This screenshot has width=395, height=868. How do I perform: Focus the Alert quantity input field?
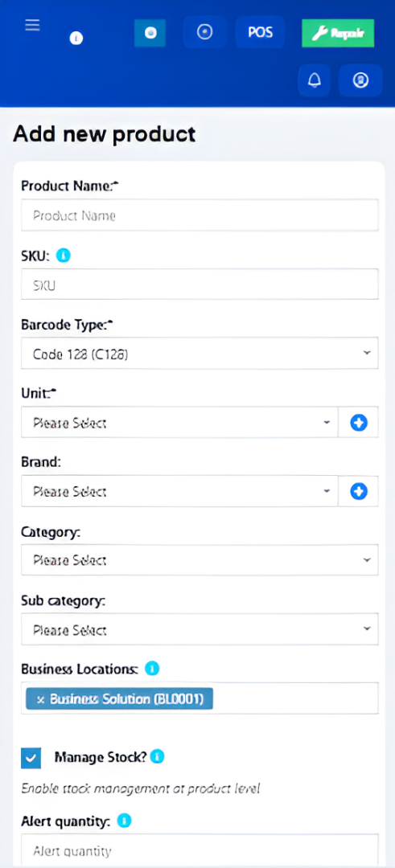tap(200, 850)
